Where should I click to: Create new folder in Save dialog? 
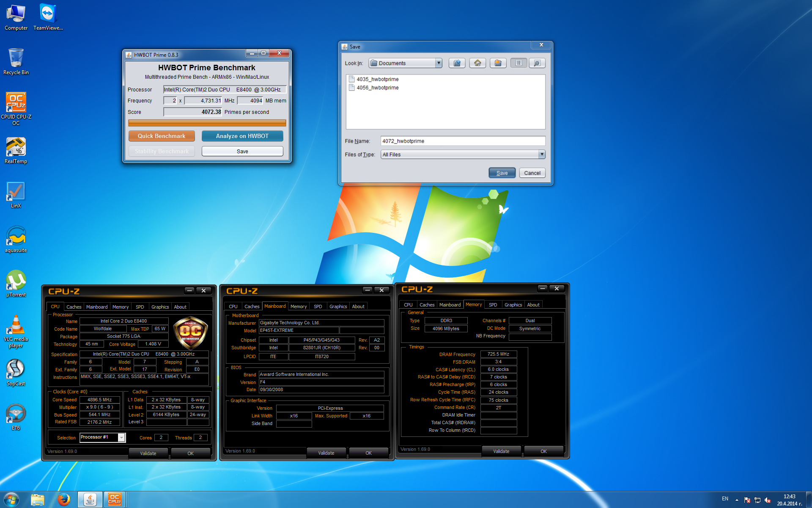pyautogui.click(x=498, y=63)
